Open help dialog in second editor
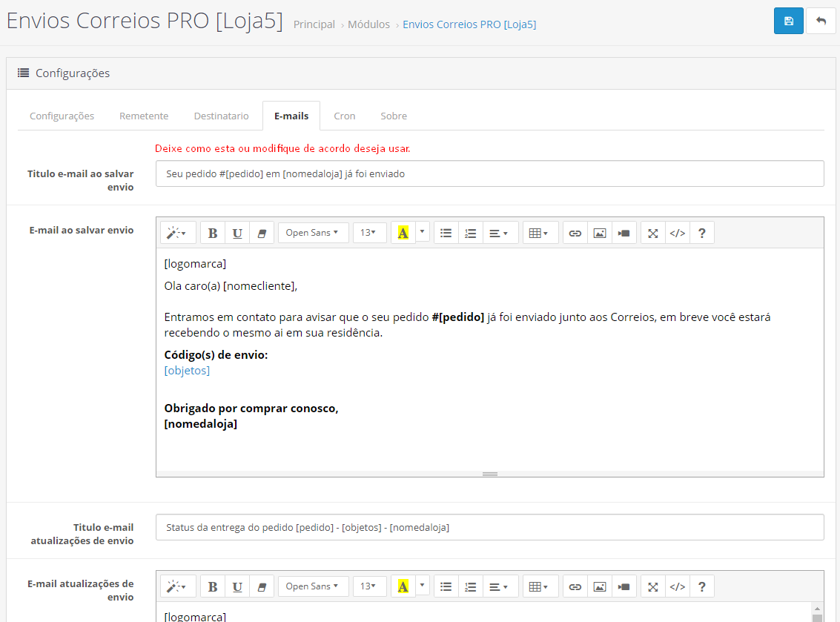Screen dimensions: 840x622 [x=702, y=586]
